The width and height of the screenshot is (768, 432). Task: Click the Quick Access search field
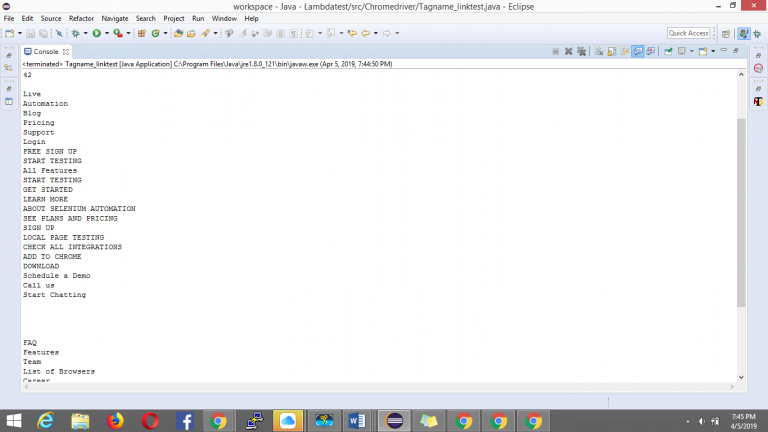[x=688, y=33]
